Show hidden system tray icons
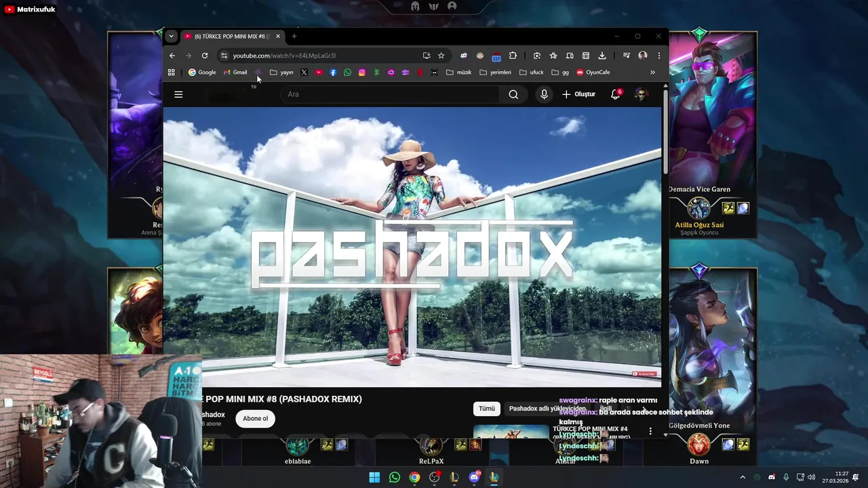 (743, 477)
